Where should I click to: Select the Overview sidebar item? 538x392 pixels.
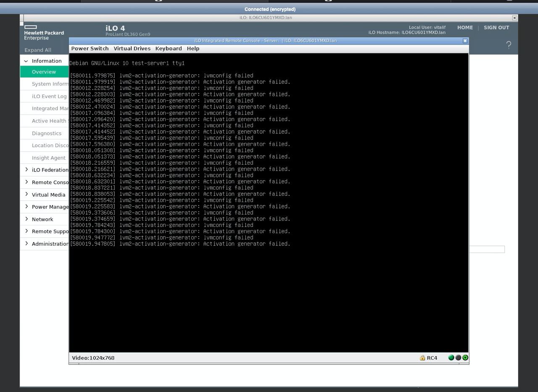(45, 72)
